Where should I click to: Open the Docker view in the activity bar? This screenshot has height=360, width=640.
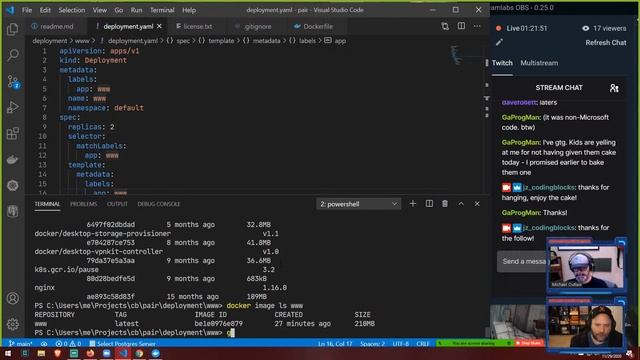point(13,160)
